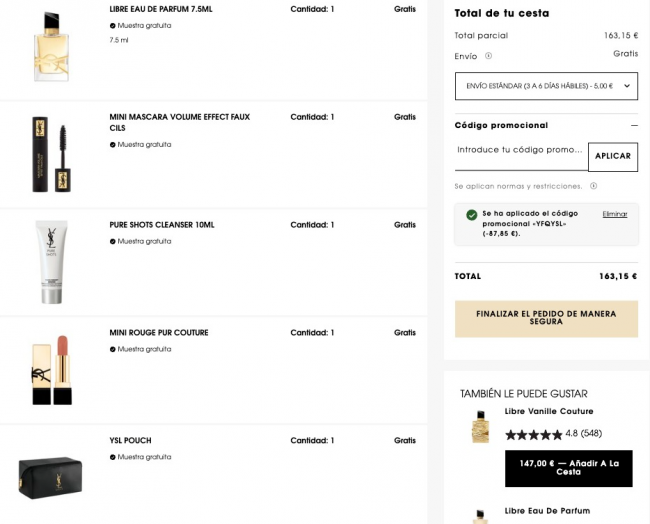Open the Libre Eau De Parfum recommendation
Image resolution: width=650 pixels, height=524 pixels.
(547, 510)
